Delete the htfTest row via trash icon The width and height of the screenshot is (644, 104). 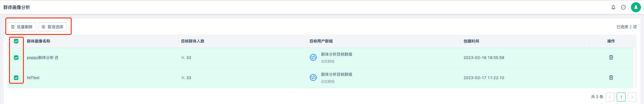(x=611, y=77)
